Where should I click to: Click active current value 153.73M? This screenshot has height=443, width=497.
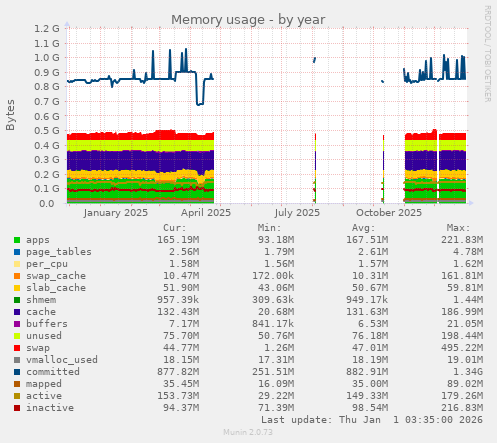click(178, 396)
